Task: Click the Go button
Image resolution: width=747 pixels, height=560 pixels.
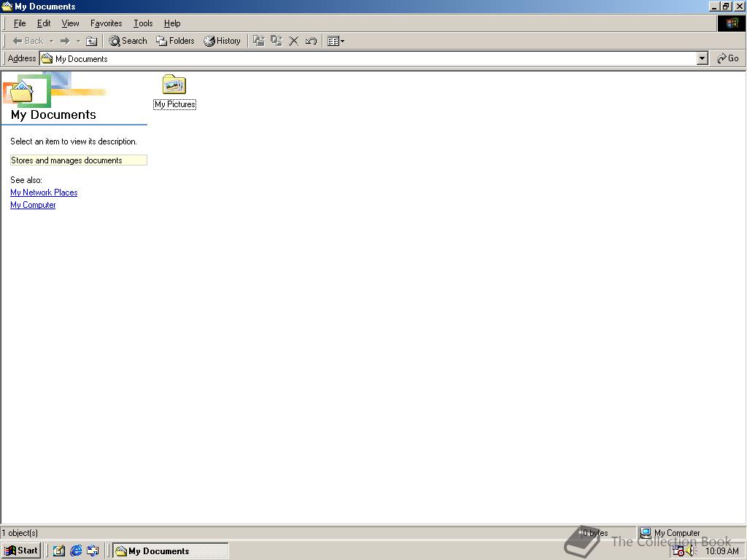Action: 728,58
